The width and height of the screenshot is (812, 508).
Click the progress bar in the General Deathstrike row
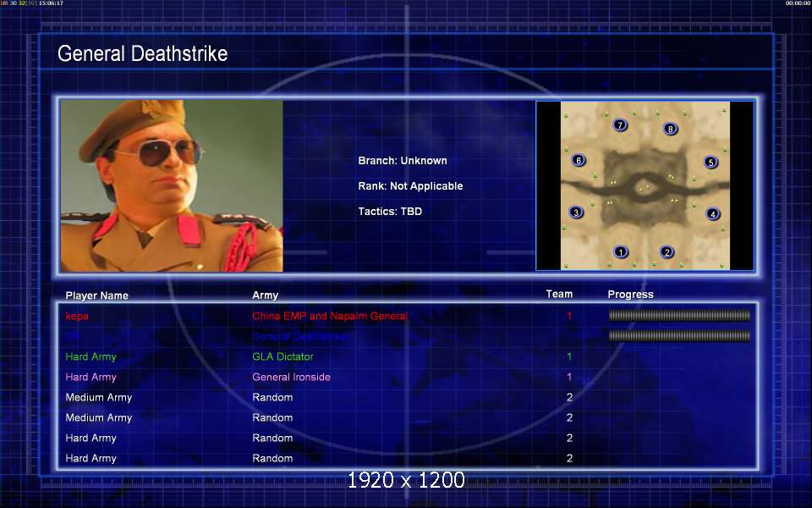pos(679,336)
